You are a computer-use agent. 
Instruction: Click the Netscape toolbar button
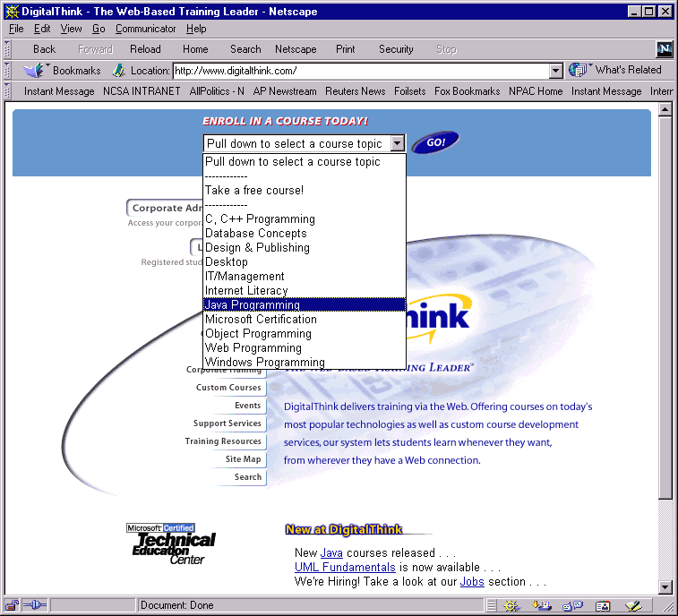296,49
